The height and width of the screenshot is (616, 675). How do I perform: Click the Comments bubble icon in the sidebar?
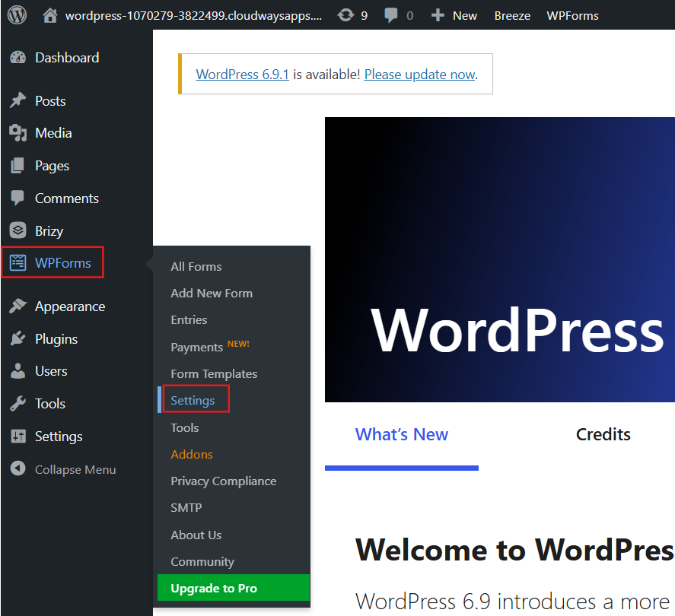pos(18,198)
